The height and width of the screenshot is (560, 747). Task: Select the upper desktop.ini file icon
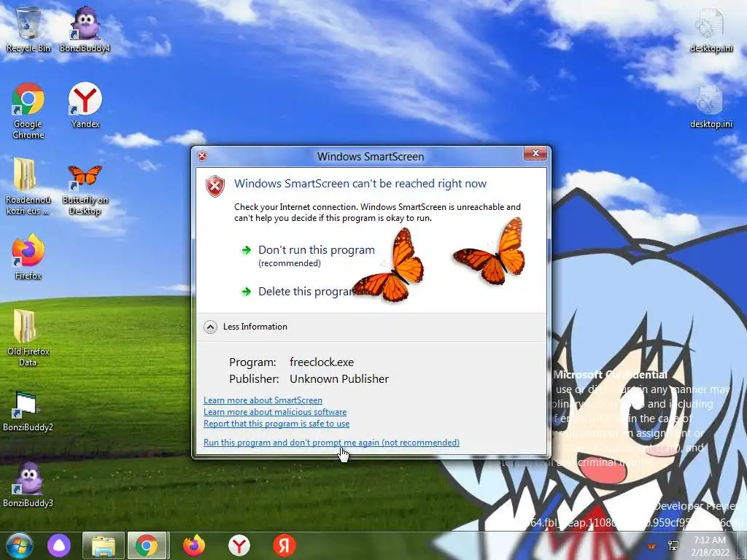coord(711,31)
